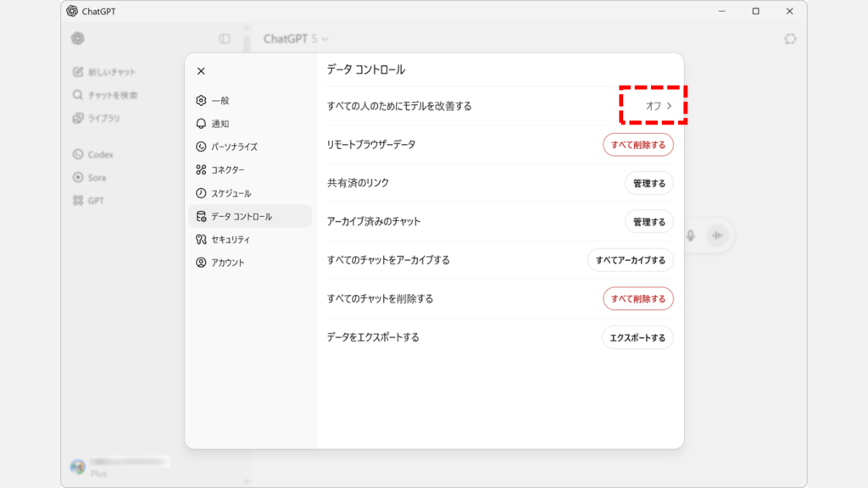The width and height of the screenshot is (868, 488).
Task: Click the データをエクスポートする label
Action: (373, 337)
